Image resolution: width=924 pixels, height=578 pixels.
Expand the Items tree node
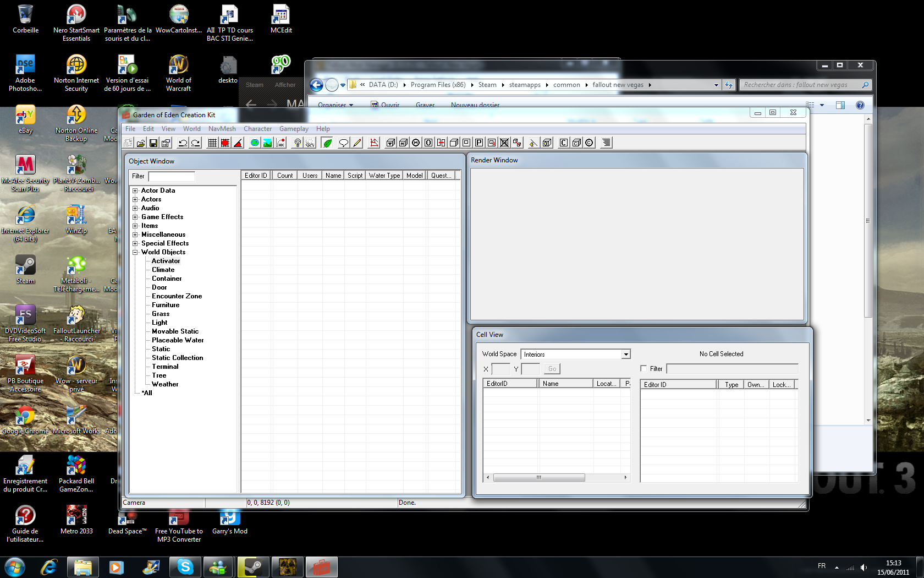coord(135,226)
